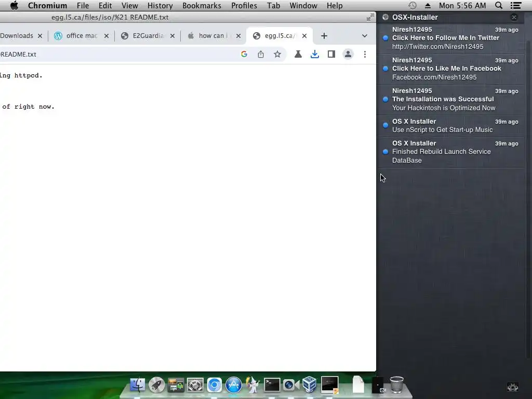Open Launchpad rocket in Dock
This screenshot has height=399, width=532.
156,385
